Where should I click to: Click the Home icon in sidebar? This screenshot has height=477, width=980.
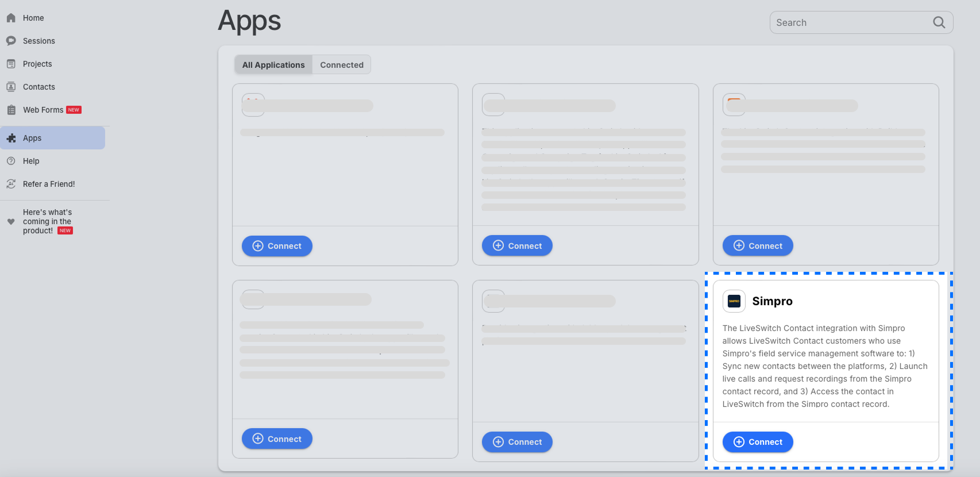click(11, 18)
